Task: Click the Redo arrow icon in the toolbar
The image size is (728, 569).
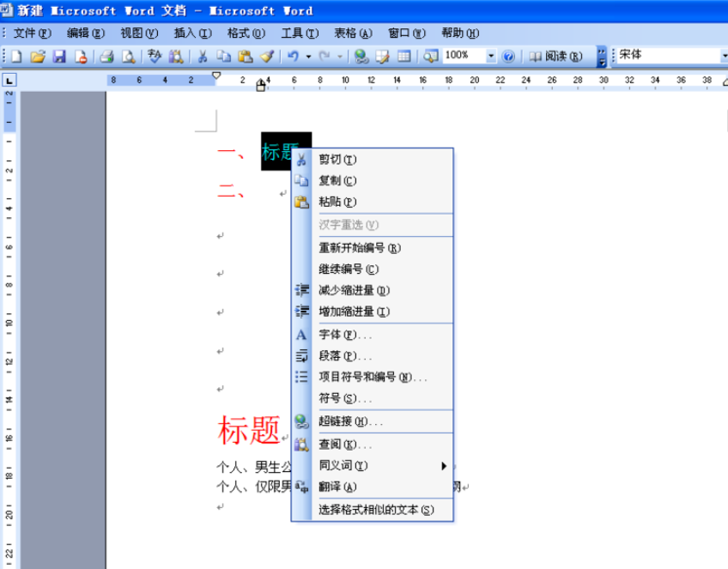Action: click(325, 57)
